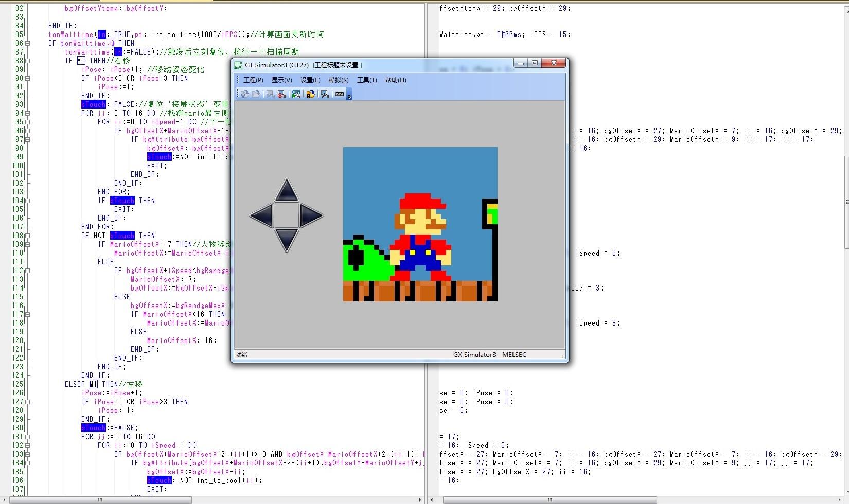Click the boxed 'M1' variable on line 125
The width and height of the screenshot is (849, 504).
click(93, 384)
